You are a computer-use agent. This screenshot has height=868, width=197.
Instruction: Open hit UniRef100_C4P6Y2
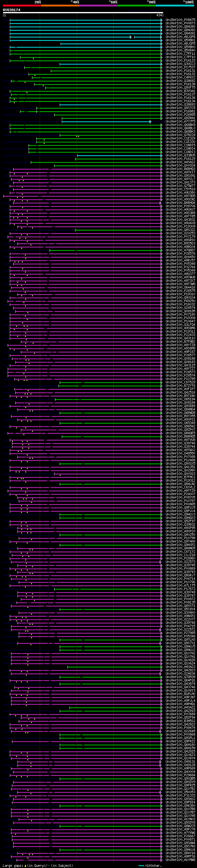[x=180, y=78]
